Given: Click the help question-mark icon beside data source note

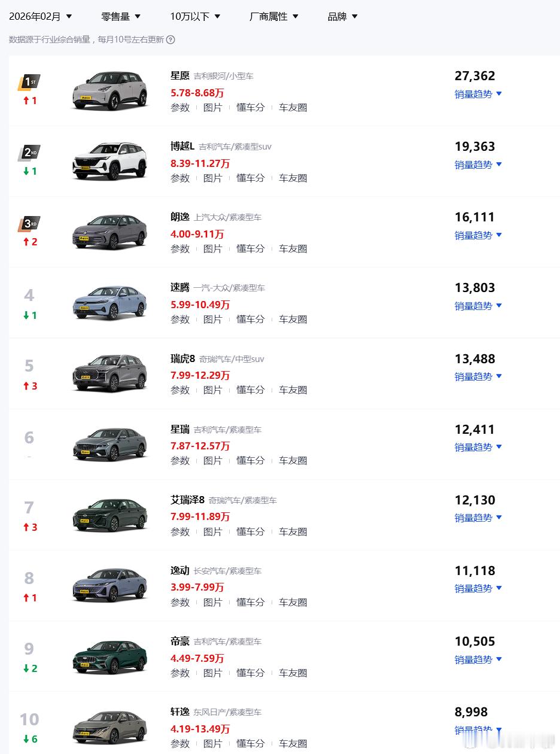Looking at the screenshot, I should coord(171,39).
